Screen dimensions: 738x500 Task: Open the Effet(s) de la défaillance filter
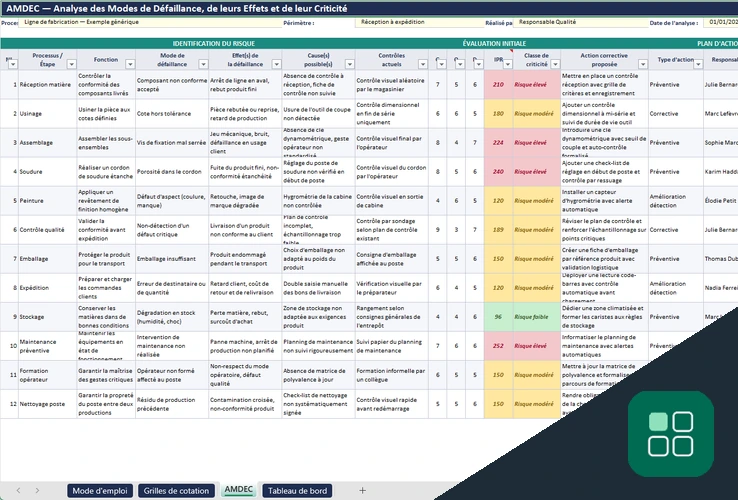coord(276,64)
